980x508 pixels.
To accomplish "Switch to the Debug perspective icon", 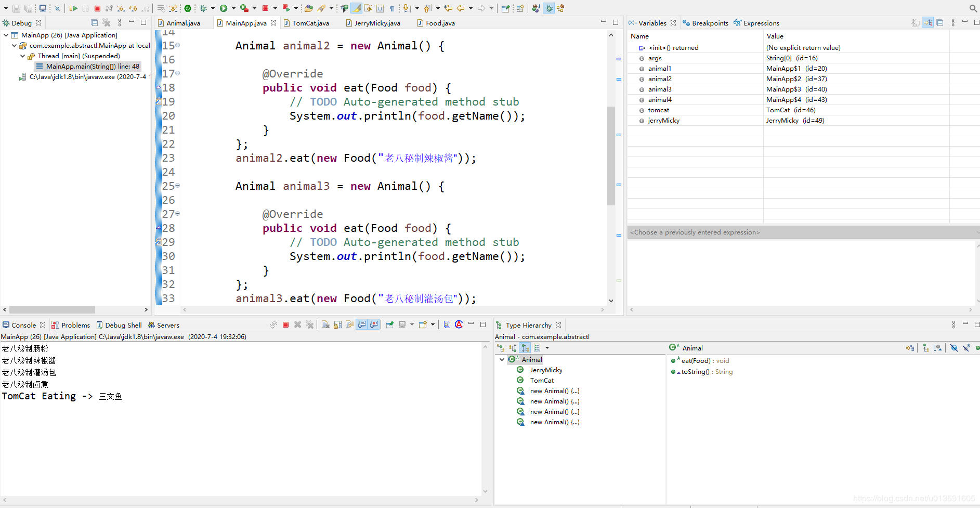I will (549, 8).
